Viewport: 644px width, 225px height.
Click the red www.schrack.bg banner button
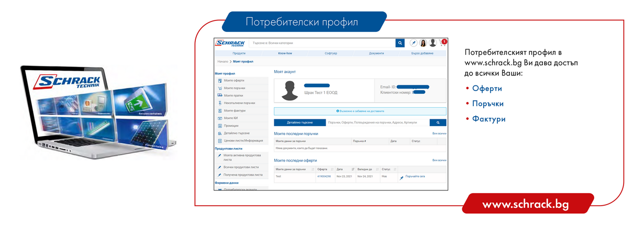pyautogui.click(x=528, y=204)
